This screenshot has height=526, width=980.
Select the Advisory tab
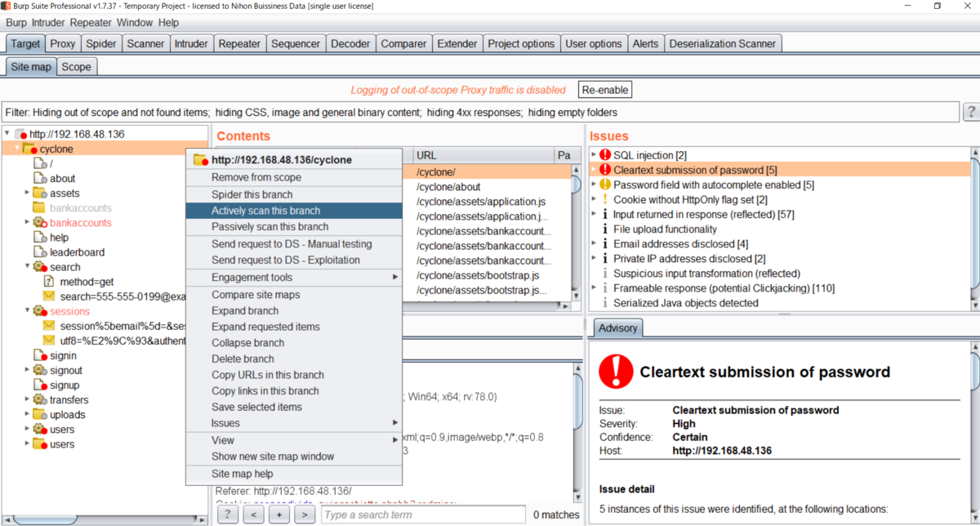click(618, 328)
